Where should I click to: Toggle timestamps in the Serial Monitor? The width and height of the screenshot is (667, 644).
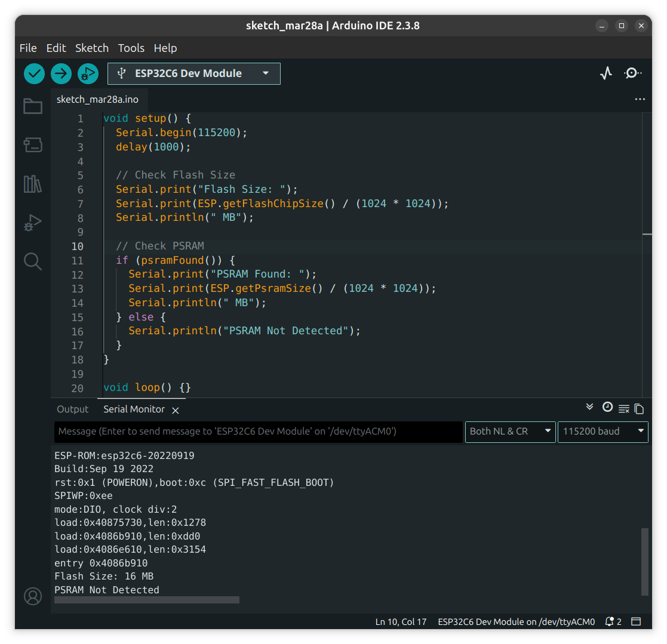click(x=607, y=408)
